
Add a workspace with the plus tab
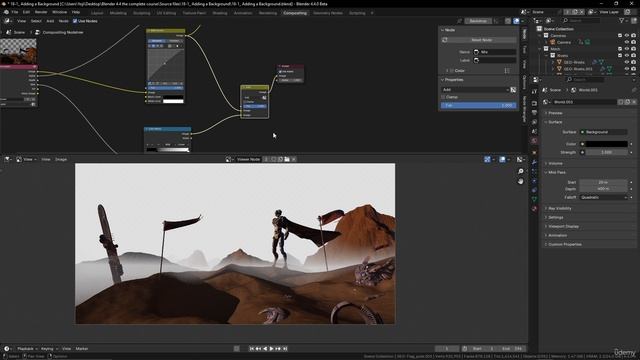click(372, 13)
